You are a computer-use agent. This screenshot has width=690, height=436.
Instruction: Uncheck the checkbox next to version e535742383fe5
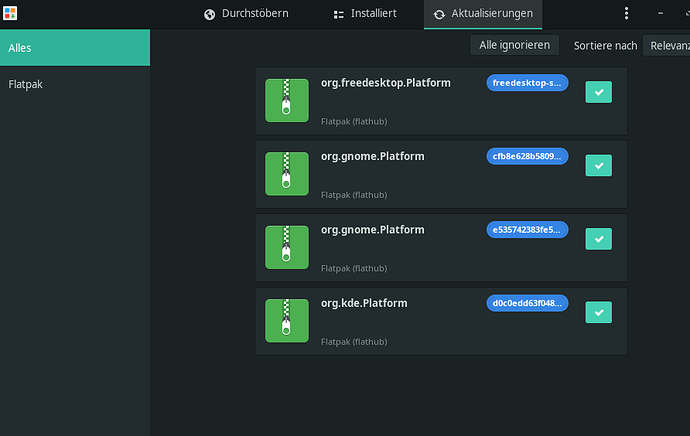tap(598, 239)
